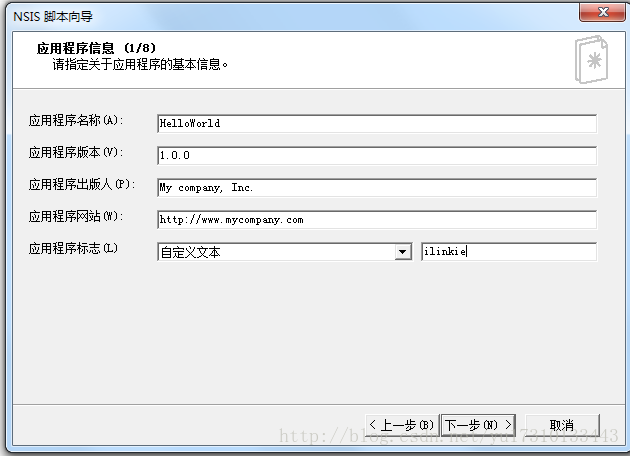Click the application name field containing HelloWorld
The height and width of the screenshot is (456, 630).
[x=377, y=123]
